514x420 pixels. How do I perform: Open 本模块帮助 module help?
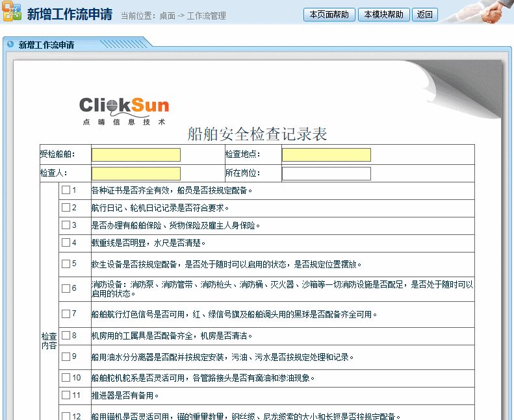[383, 15]
